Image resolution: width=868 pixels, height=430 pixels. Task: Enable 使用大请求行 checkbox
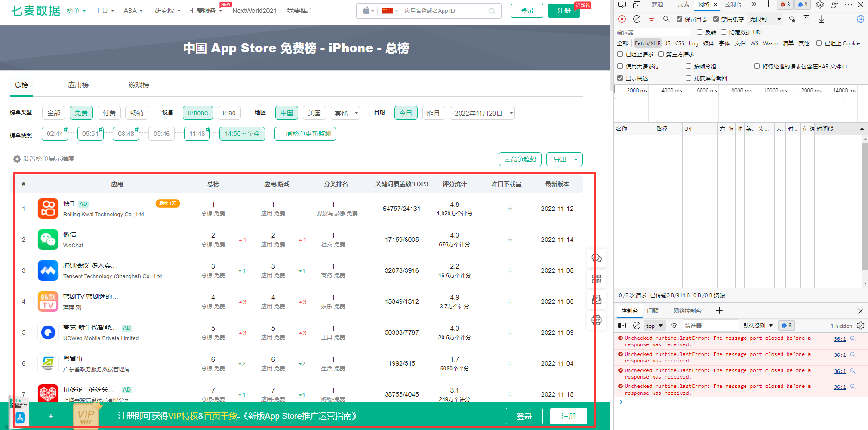pyautogui.click(x=620, y=66)
